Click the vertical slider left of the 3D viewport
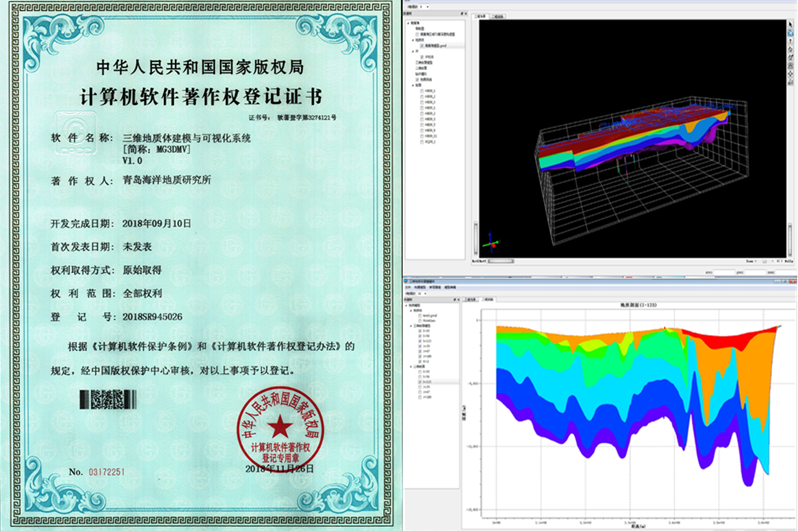The image size is (798, 531). pos(476,237)
